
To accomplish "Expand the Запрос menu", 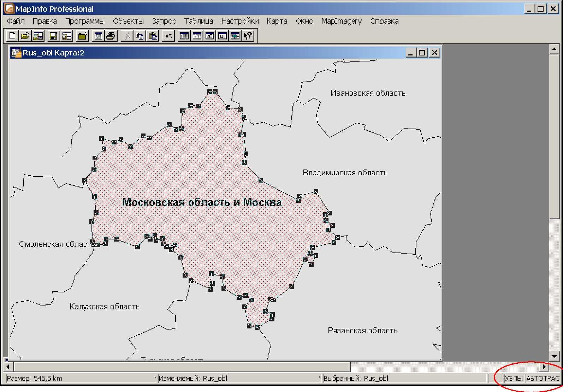I will (x=164, y=21).
